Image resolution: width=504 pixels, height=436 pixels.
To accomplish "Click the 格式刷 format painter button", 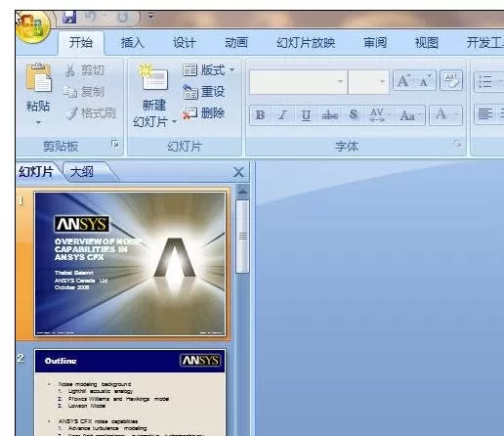I will point(91,113).
